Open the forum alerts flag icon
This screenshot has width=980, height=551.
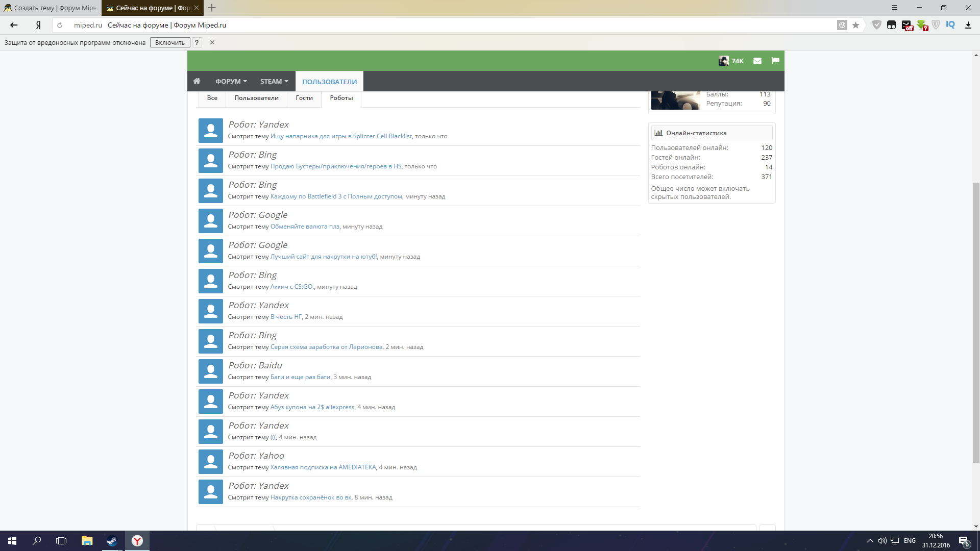(x=775, y=61)
